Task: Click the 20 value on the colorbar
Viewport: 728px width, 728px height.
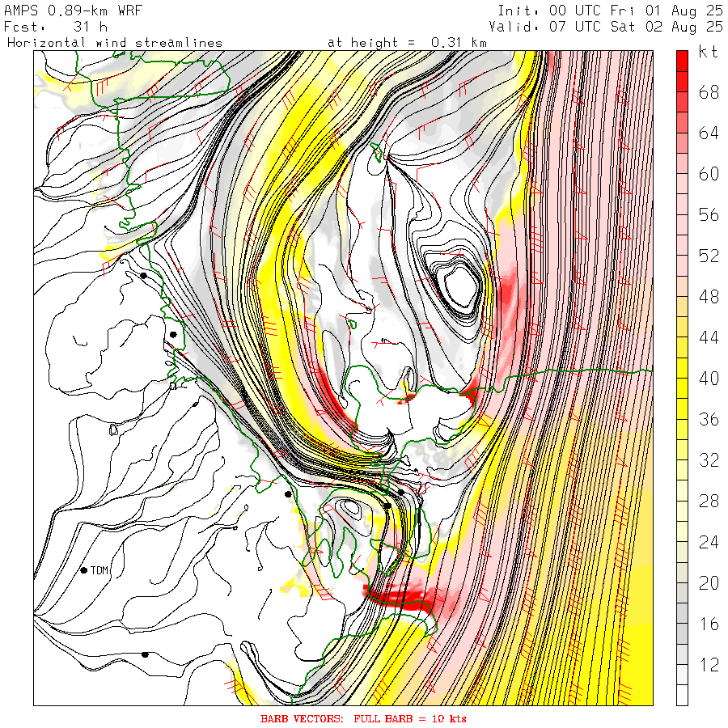Action: (709, 582)
